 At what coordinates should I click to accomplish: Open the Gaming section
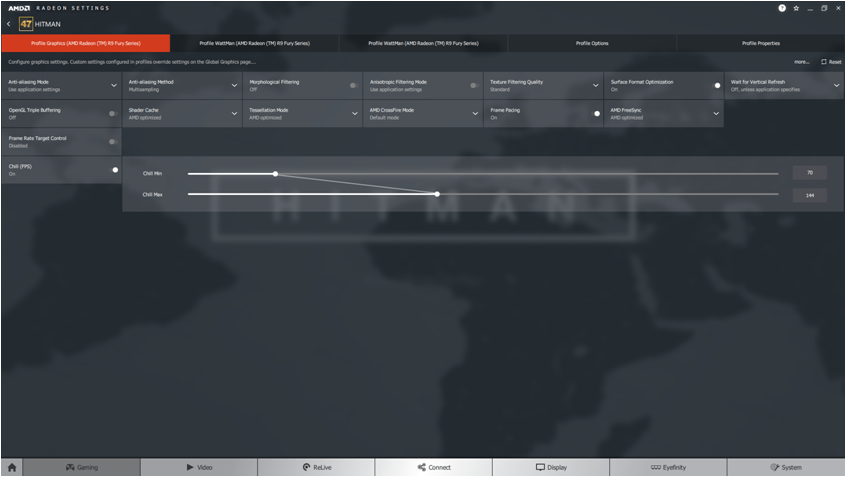(x=81, y=467)
